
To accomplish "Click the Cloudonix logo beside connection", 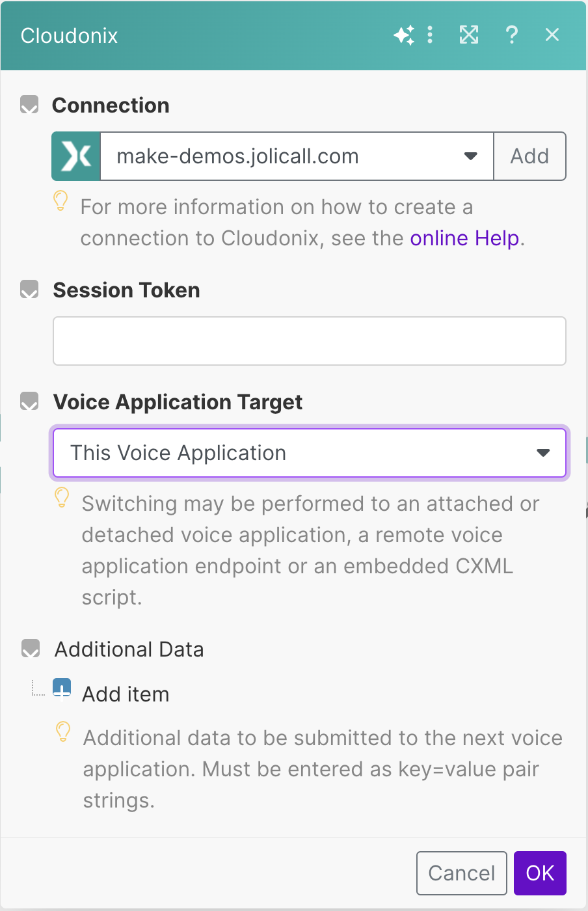I will coord(76,156).
